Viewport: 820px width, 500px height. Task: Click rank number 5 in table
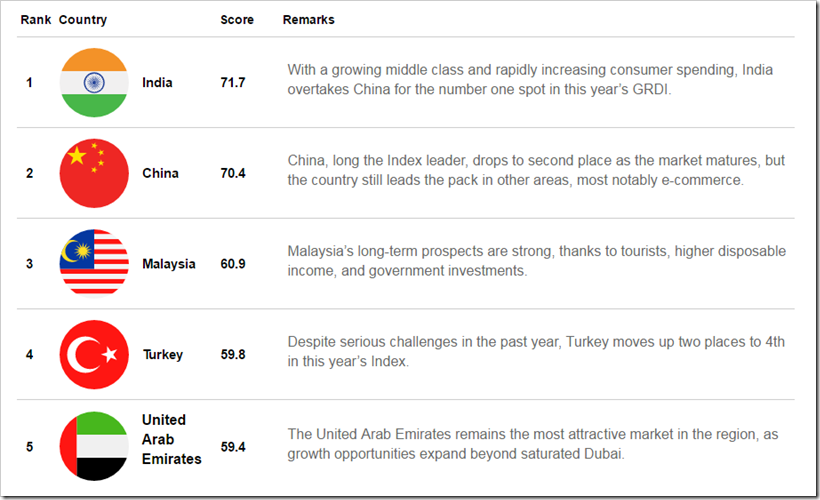[x=29, y=446]
